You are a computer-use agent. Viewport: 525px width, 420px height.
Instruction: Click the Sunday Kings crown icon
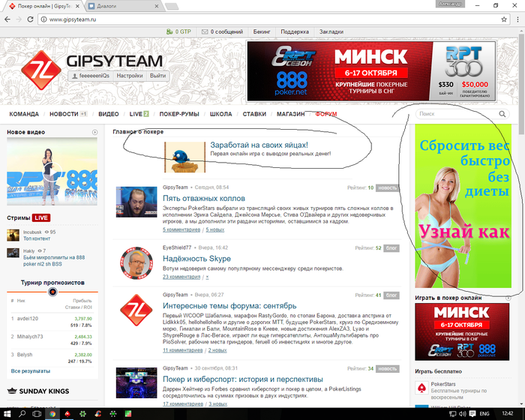pyautogui.click(x=12, y=391)
